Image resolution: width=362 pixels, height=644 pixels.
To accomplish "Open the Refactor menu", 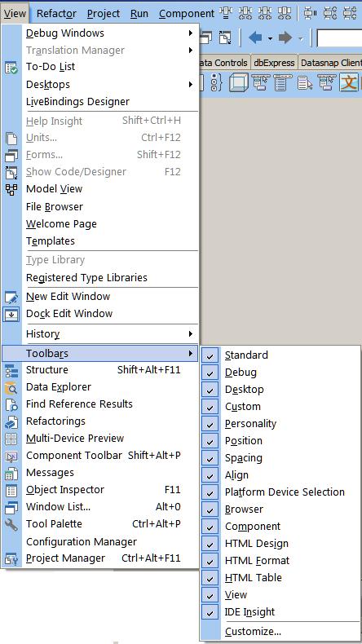I will 56,14.
